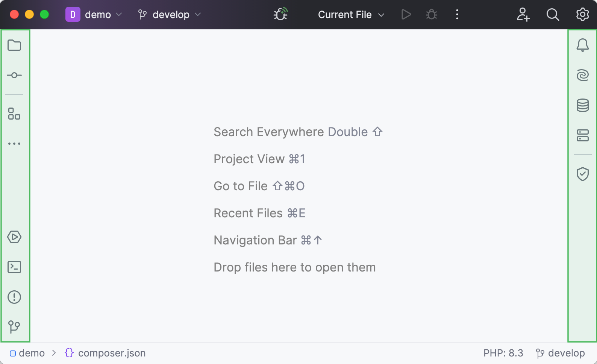Open the Coverage shield tool window

(x=582, y=174)
